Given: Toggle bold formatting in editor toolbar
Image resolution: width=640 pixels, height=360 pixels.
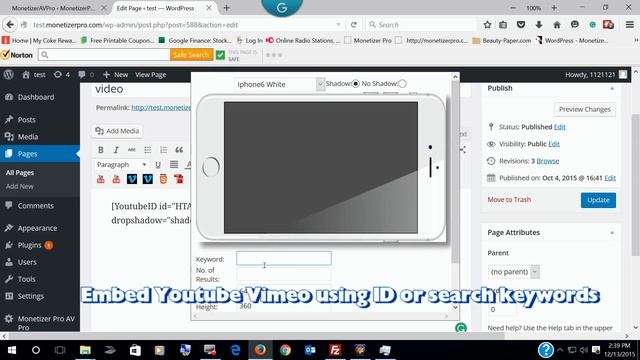Looking at the screenshot, I should coord(101,150).
